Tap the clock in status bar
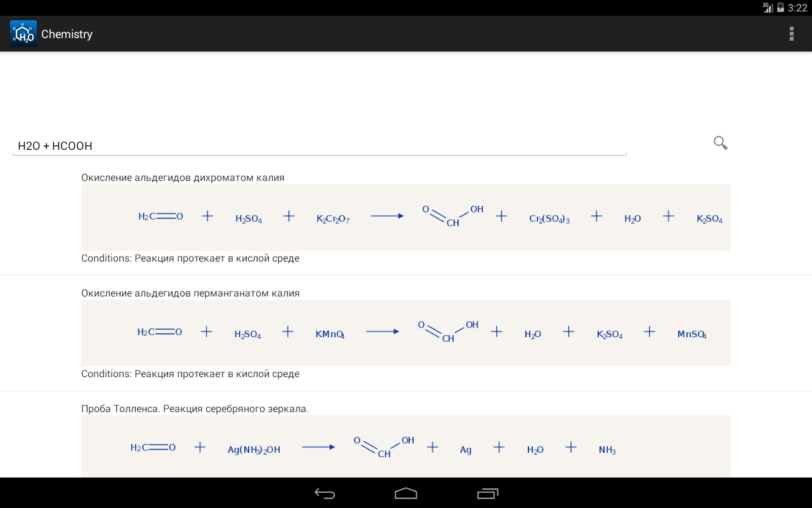Screen dimensions: 812x508 point(797,8)
